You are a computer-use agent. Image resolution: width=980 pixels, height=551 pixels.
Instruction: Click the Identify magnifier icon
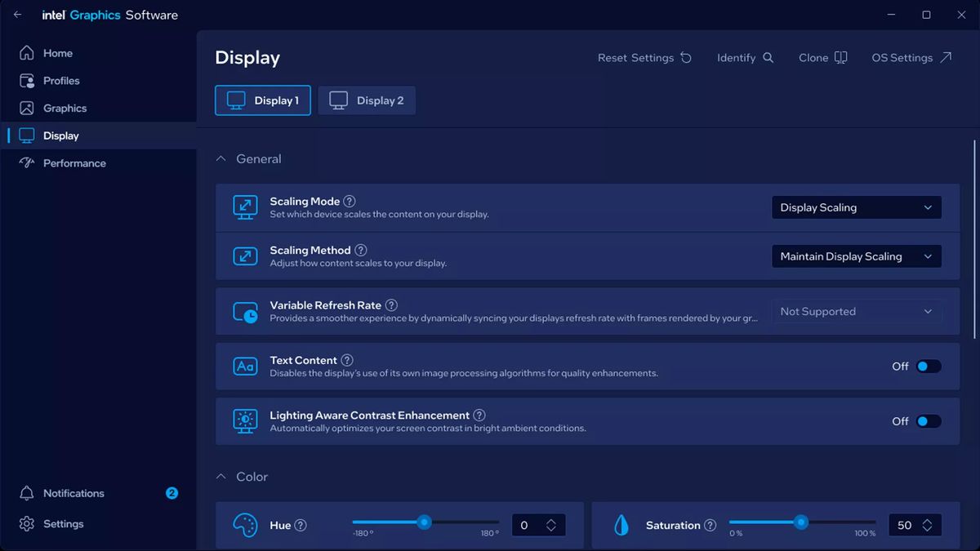(766, 57)
